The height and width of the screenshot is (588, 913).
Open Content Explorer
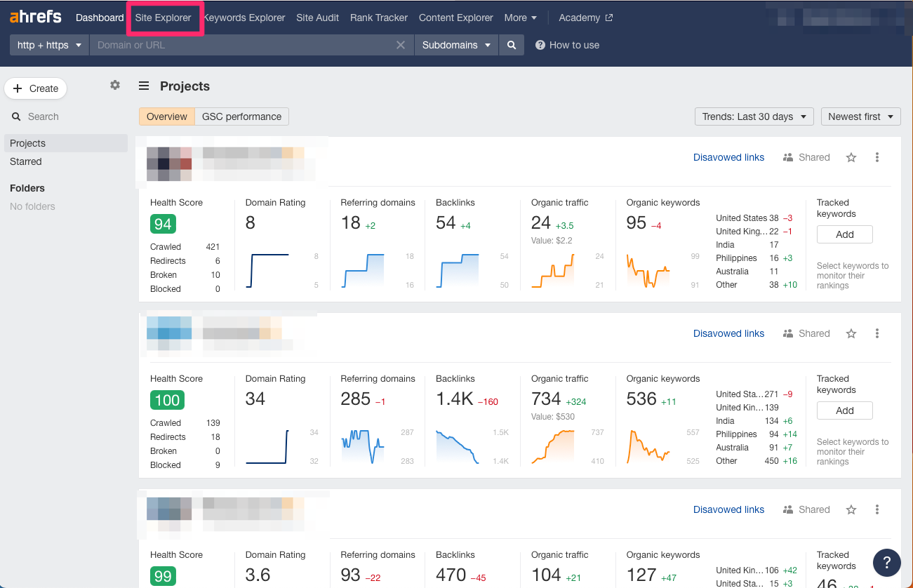click(x=456, y=18)
